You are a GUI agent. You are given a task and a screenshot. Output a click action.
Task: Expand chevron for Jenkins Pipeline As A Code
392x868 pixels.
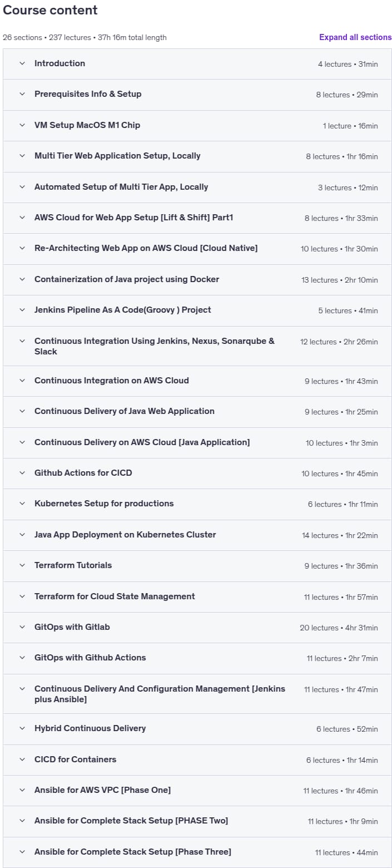point(22,310)
